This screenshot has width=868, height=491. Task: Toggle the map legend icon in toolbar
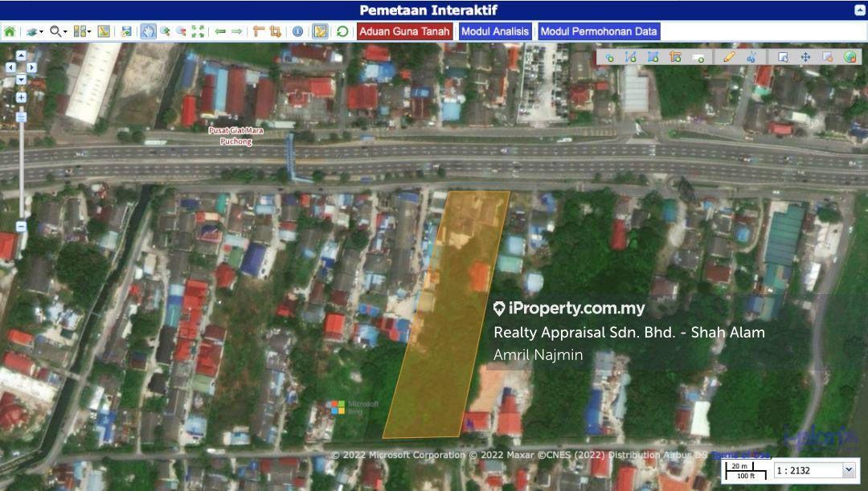(x=104, y=31)
